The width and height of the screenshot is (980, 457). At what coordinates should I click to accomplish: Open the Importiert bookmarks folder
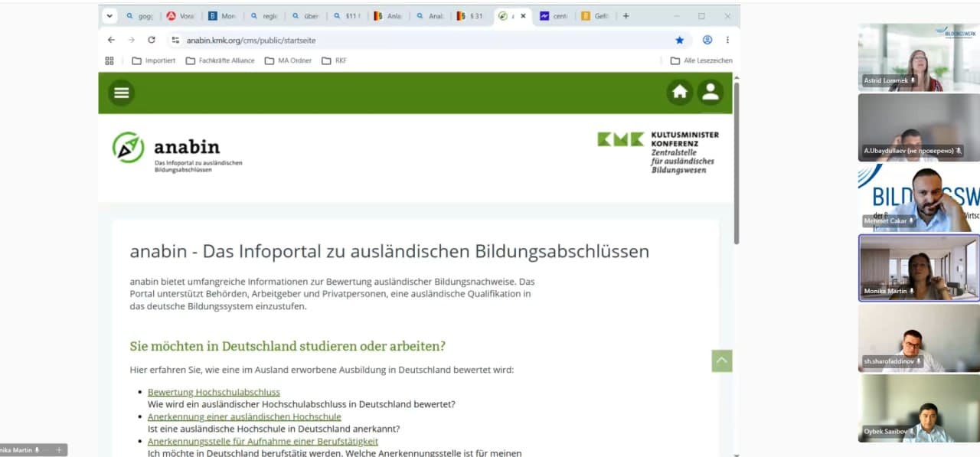(x=154, y=60)
